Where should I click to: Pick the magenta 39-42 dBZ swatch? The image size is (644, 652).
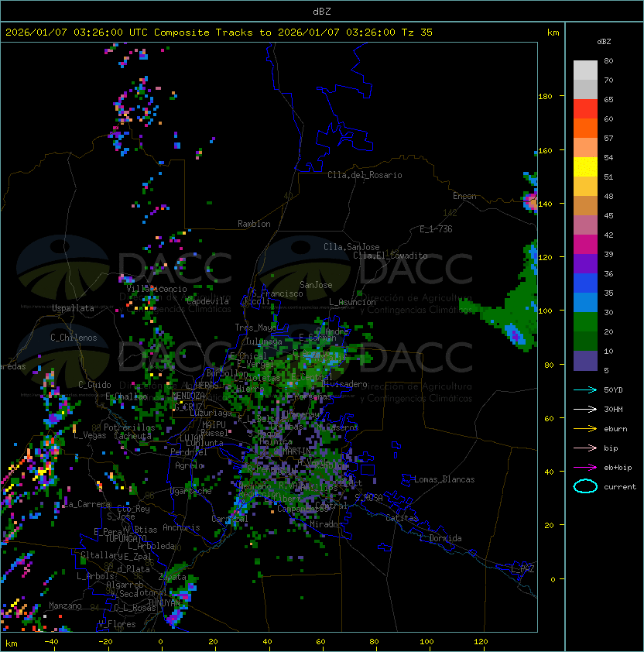click(585, 245)
